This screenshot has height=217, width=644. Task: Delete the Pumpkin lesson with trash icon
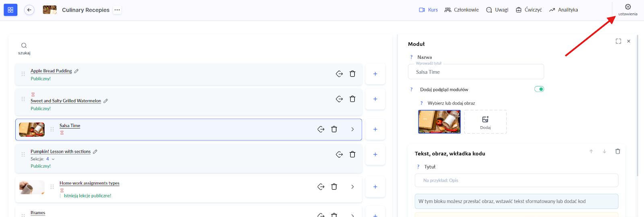click(352, 154)
